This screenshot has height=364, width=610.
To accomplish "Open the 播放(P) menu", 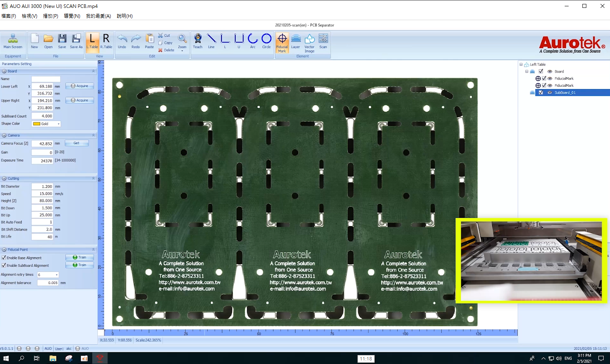I will click(x=50, y=16).
